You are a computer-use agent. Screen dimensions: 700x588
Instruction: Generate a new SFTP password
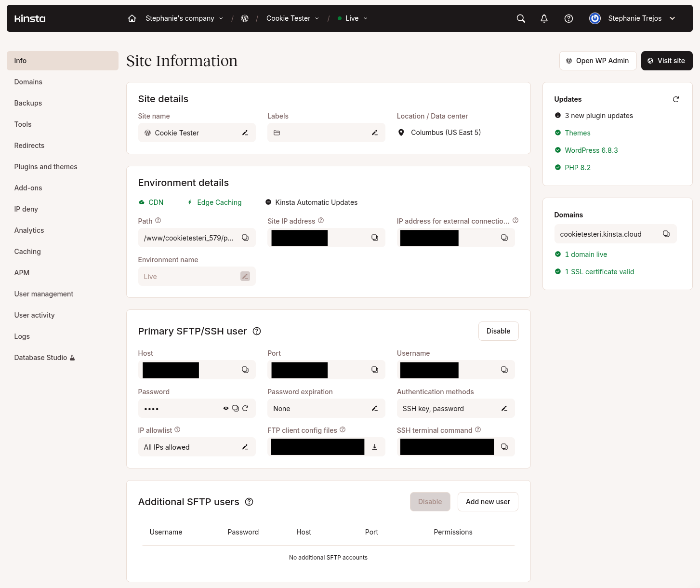pyautogui.click(x=246, y=408)
